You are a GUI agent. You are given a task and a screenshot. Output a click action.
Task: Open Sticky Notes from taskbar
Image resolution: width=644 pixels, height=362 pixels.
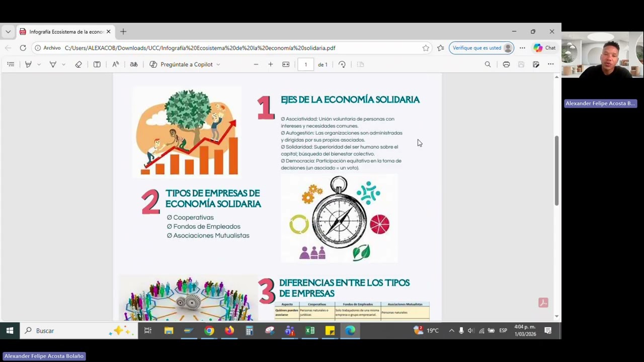pyautogui.click(x=330, y=330)
